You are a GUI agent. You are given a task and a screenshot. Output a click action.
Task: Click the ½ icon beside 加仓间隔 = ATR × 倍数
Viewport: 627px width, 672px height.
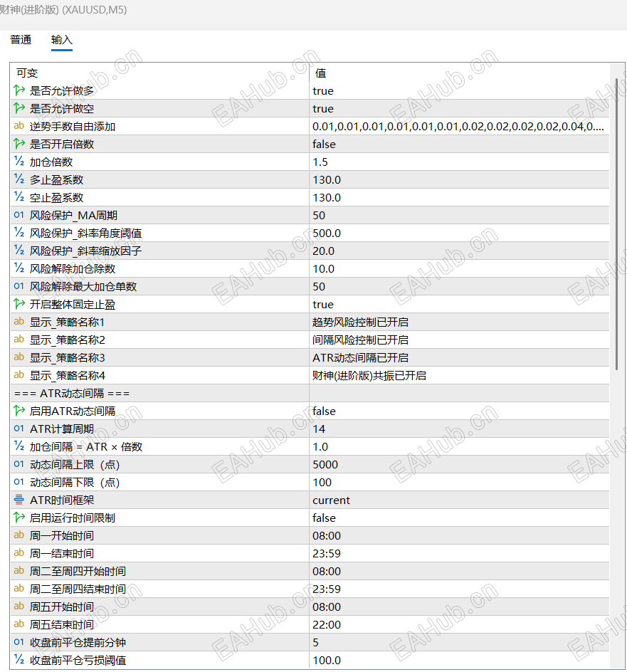(19, 446)
